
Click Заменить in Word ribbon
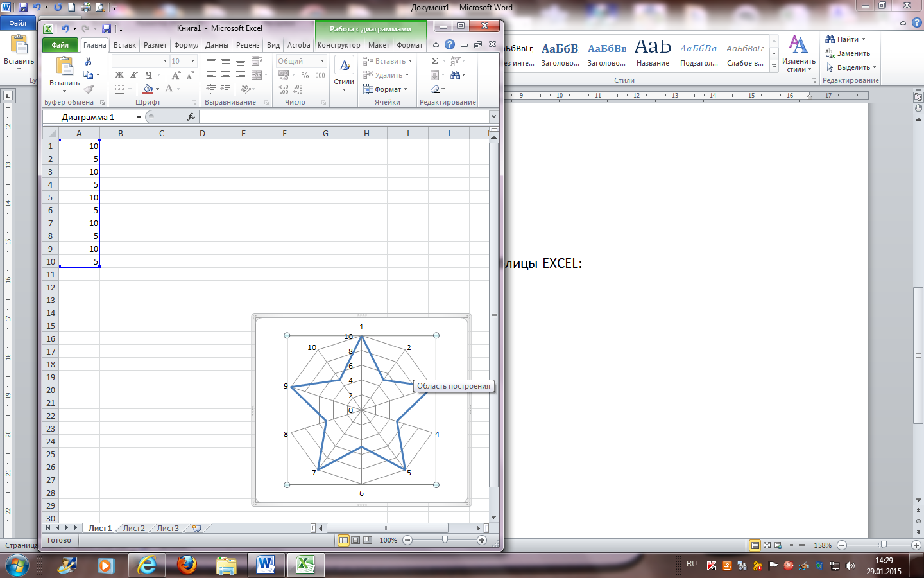click(x=848, y=53)
